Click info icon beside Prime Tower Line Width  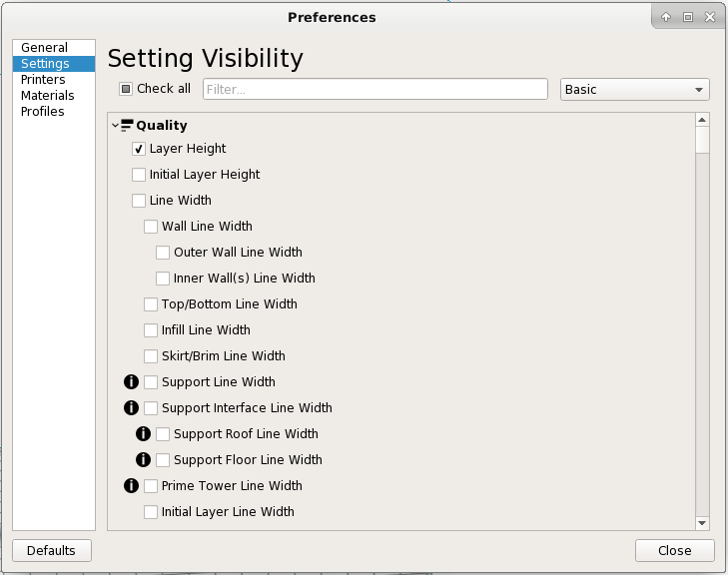pos(130,486)
